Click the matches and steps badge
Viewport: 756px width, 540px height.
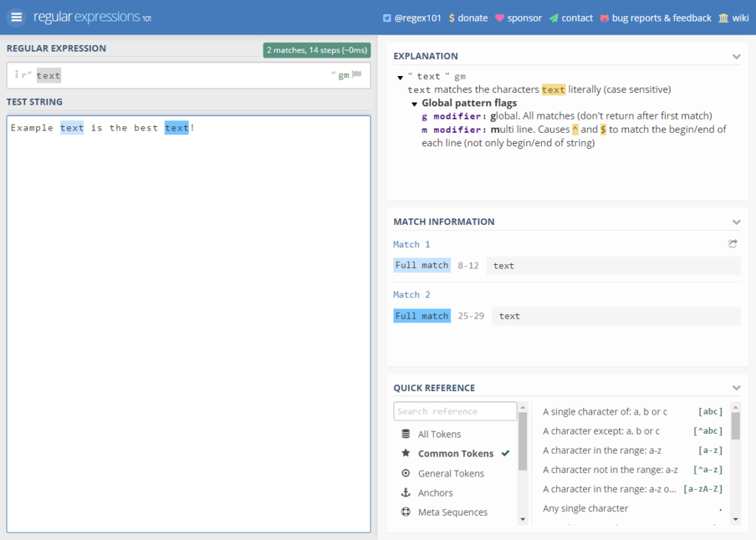317,50
